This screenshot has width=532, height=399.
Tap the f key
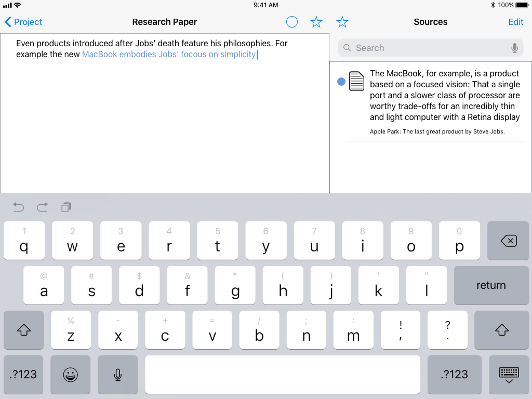(187, 285)
